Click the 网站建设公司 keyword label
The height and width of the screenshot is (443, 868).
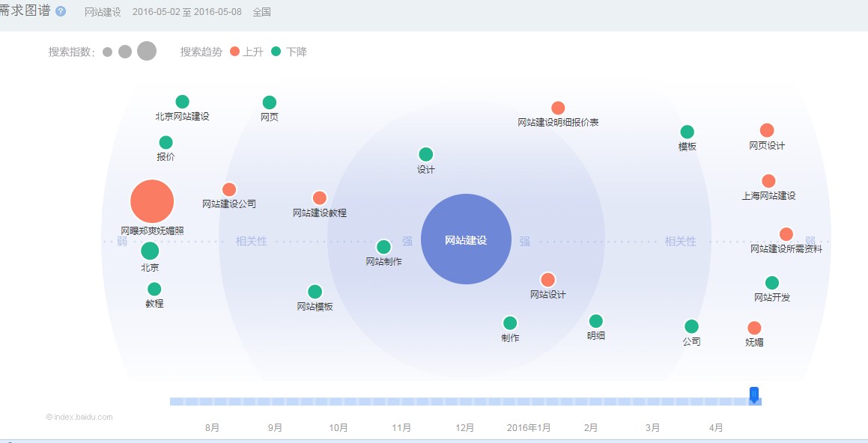tap(229, 204)
